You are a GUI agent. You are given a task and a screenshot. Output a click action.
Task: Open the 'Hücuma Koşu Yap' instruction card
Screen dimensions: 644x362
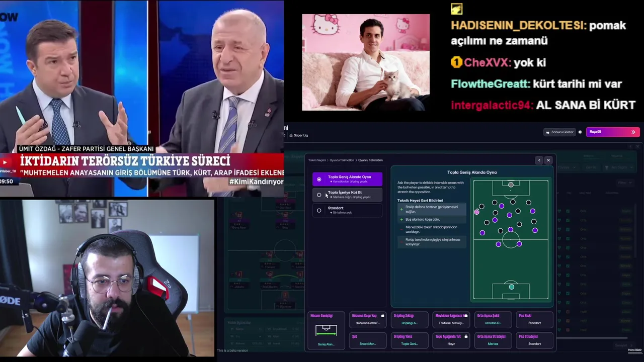(368, 320)
